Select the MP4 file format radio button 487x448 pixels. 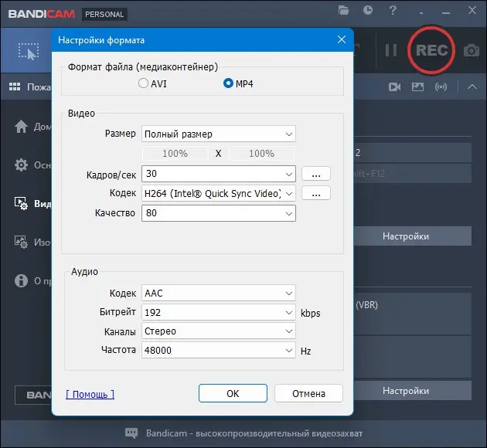click(x=228, y=83)
